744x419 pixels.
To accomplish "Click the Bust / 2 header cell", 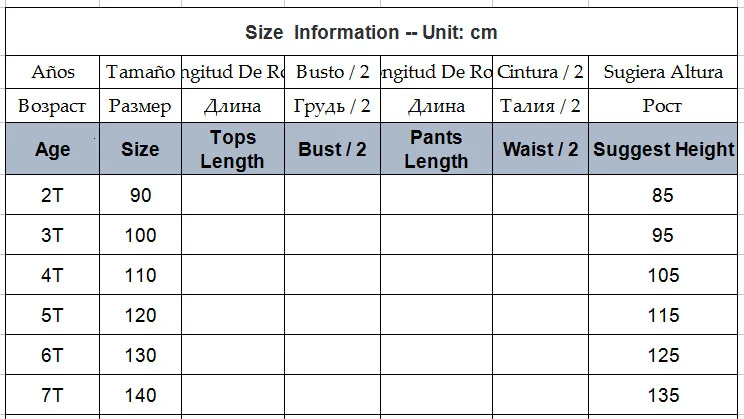I will (332, 150).
